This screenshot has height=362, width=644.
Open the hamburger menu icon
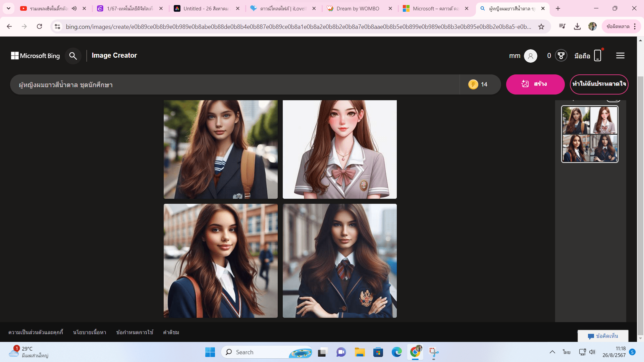point(620,56)
